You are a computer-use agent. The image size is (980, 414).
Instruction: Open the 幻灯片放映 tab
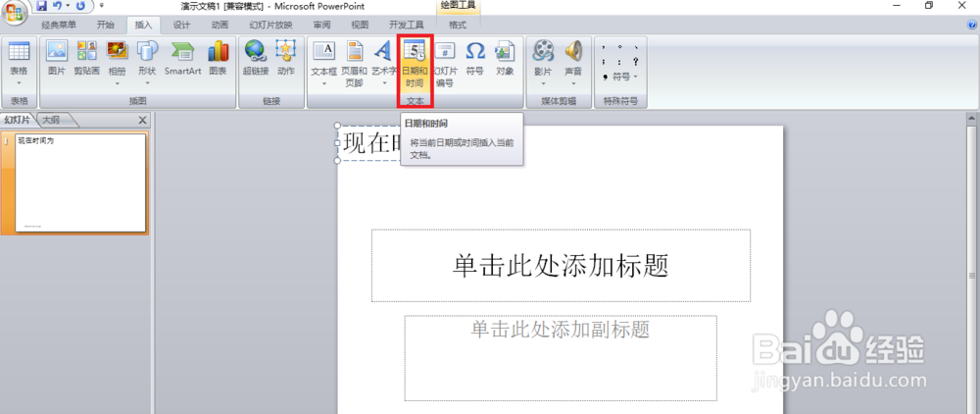click(270, 25)
